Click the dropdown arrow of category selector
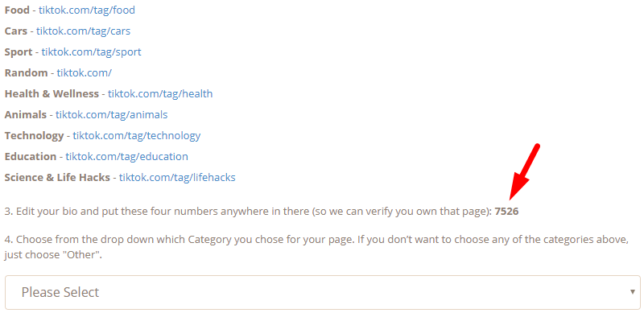Image resolution: width=644 pixels, height=313 pixels. click(633, 291)
